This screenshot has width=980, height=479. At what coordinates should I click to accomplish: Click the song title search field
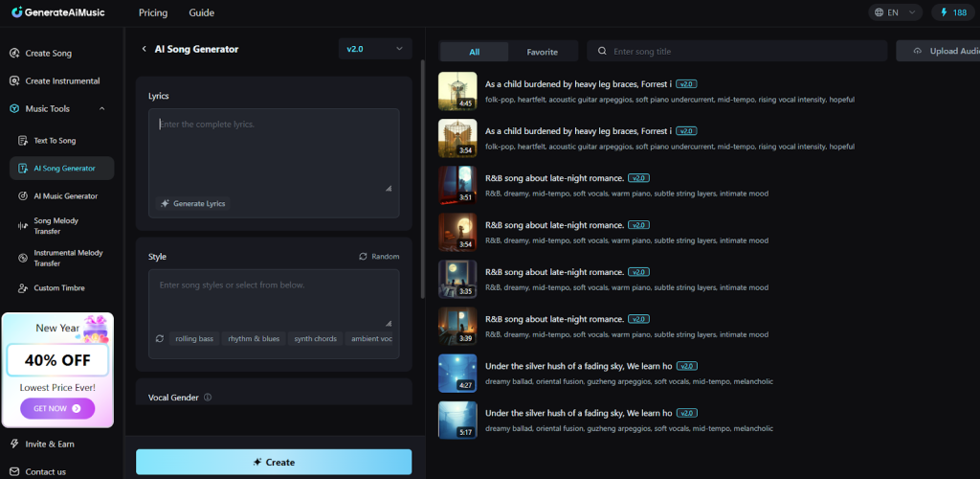(x=746, y=52)
